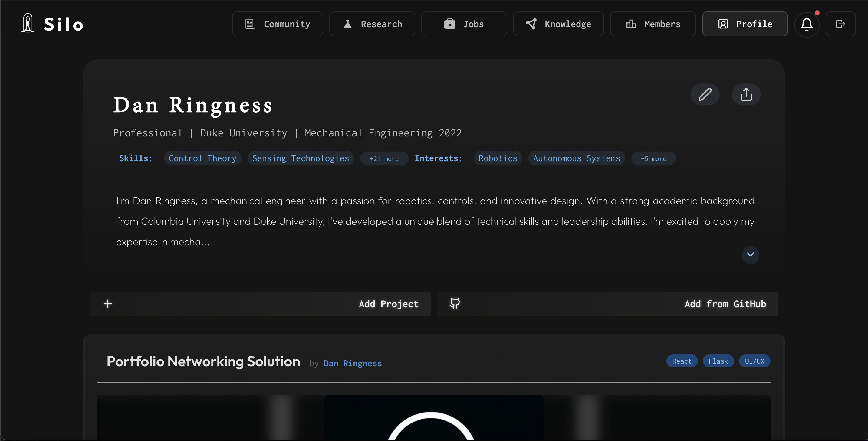Switch to the Research tab
Image resolution: width=868 pixels, height=441 pixels.
tap(372, 24)
